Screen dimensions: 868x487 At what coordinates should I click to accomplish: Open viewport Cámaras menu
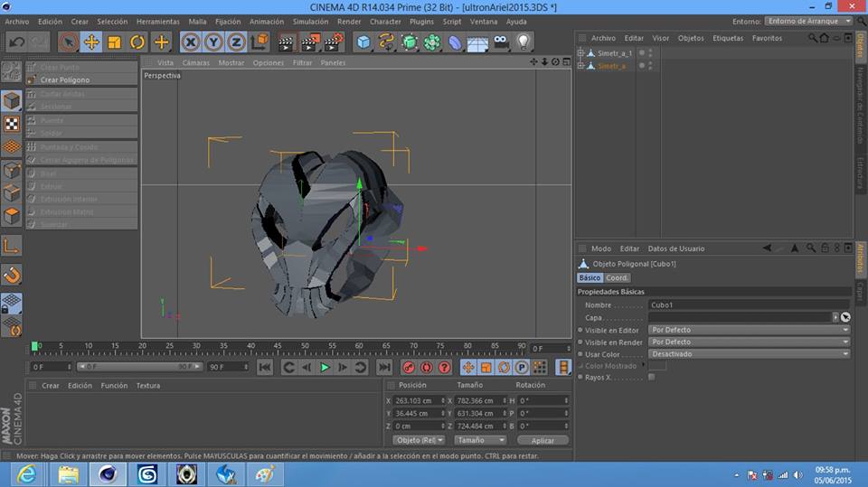coord(196,62)
